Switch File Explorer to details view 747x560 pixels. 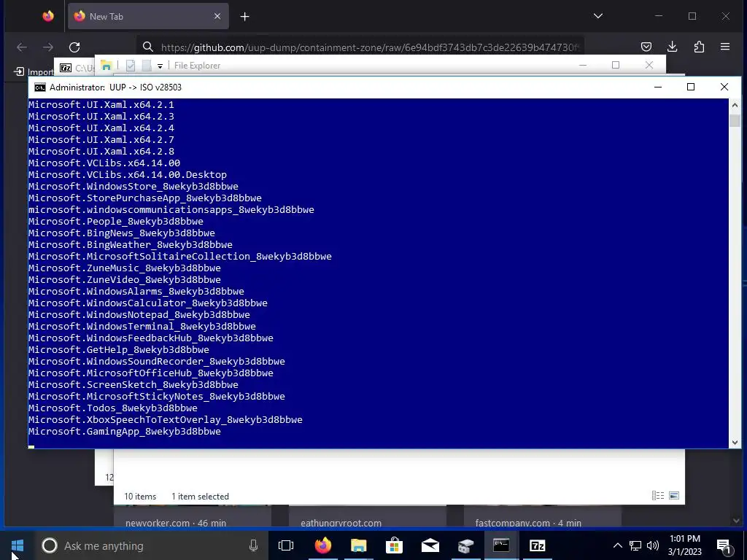tap(658, 496)
